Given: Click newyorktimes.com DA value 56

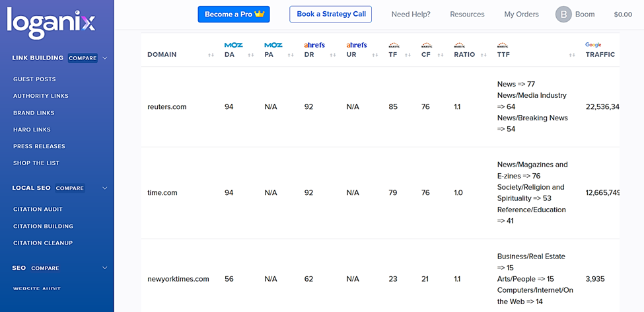Looking at the screenshot, I should pos(229,279).
